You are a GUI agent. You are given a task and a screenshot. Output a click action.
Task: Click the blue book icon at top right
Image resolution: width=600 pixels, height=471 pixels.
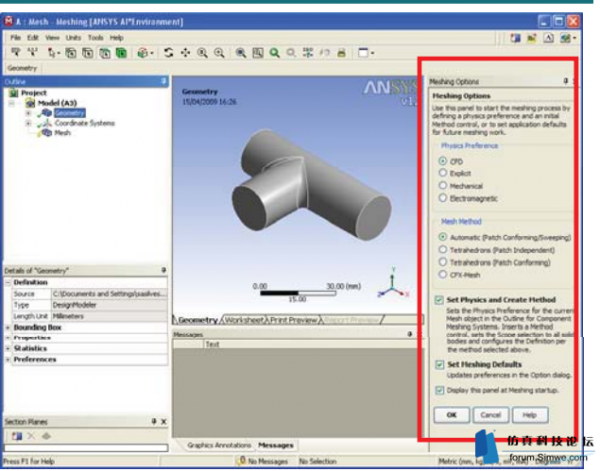tap(515, 38)
